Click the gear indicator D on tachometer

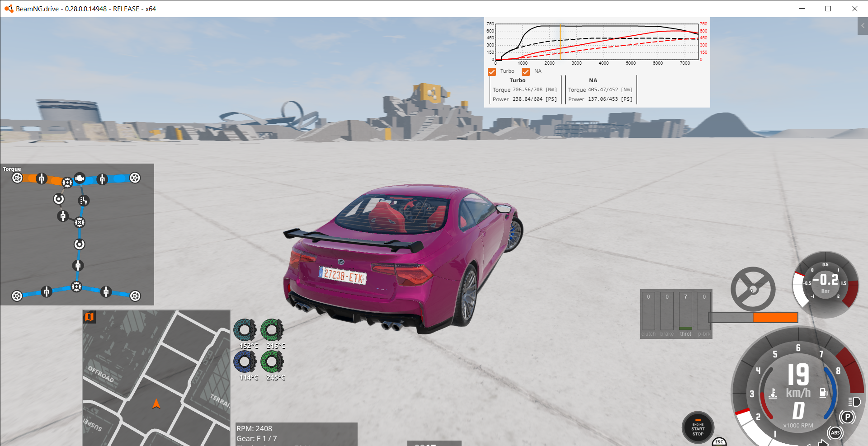tap(798, 411)
